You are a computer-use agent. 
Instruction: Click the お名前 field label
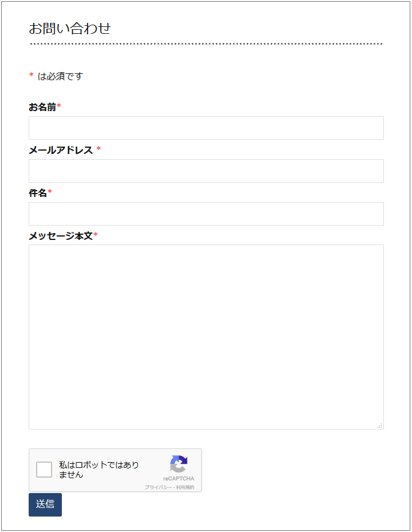(41, 105)
